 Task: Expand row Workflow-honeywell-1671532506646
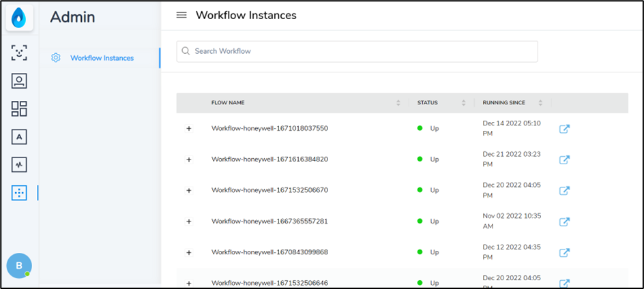coord(189,284)
